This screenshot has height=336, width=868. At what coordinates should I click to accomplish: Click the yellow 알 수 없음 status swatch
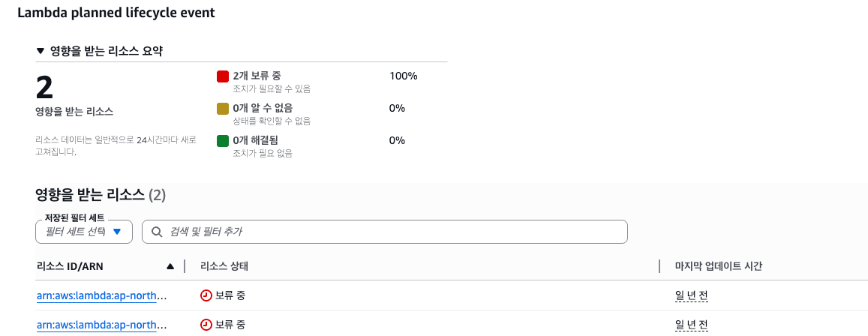click(223, 109)
